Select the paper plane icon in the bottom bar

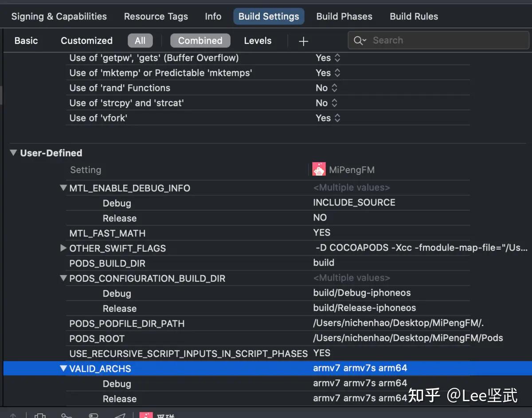point(120,415)
